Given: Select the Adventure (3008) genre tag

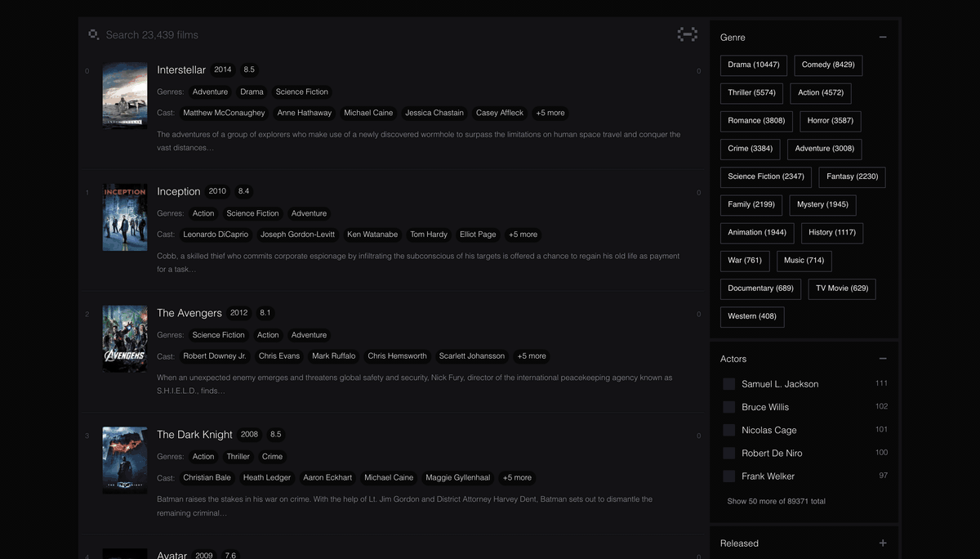Looking at the screenshot, I should point(825,149).
